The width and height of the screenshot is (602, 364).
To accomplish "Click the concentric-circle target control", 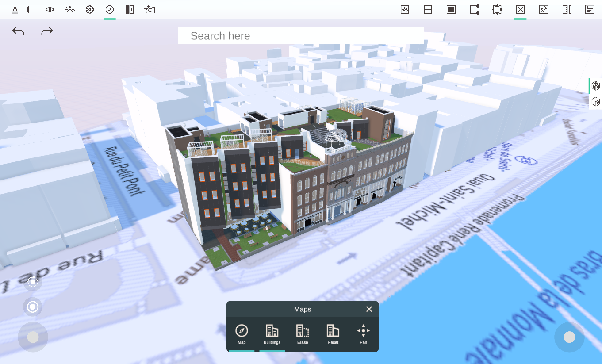I will 33,307.
